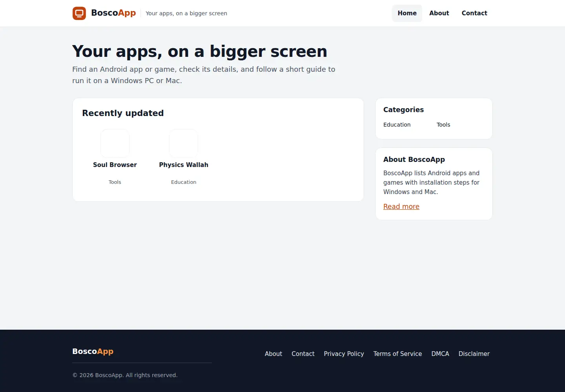Viewport: 565px width, 392px height.
Task: Open the DMCA footer link
Action: [440, 354]
